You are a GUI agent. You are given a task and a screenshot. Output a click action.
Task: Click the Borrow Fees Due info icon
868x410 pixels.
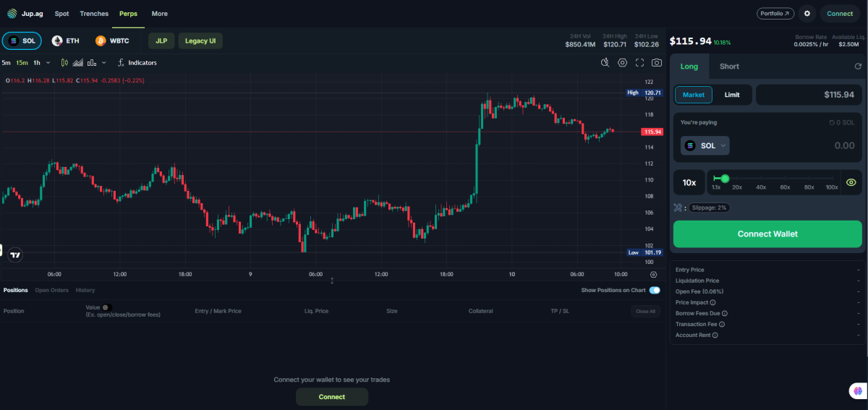[x=724, y=313]
